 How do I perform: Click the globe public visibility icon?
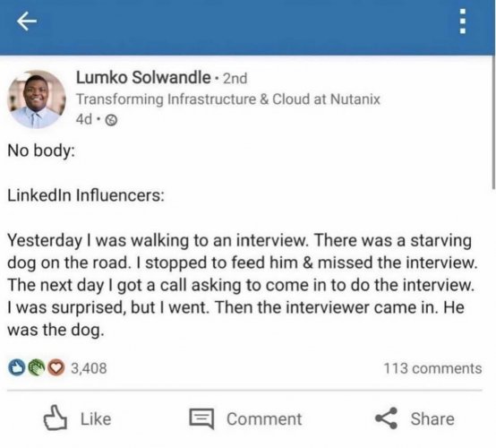click(x=111, y=120)
